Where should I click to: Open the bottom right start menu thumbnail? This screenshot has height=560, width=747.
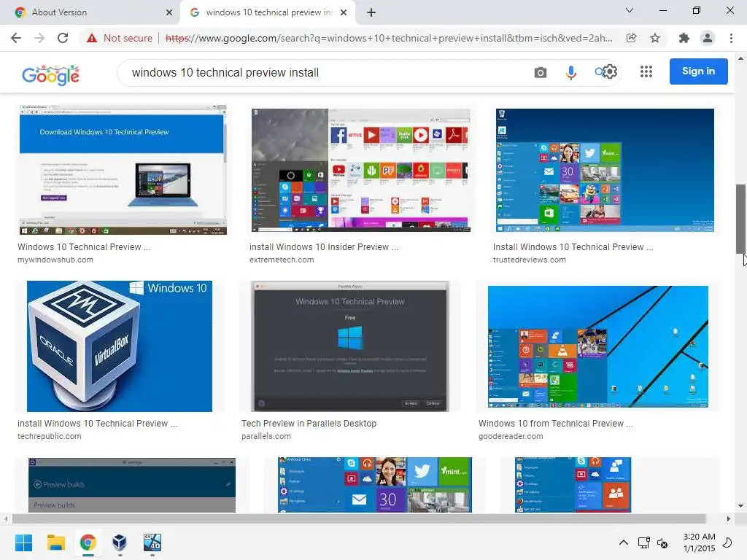(573, 485)
